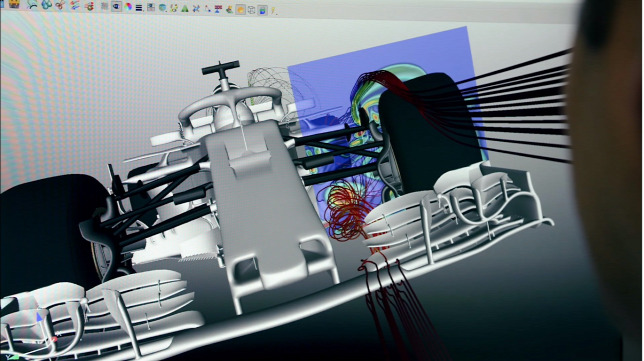Click the color wheel icon in the toolbar
This screenshot has height=361, width=644.
coord(128,7)
